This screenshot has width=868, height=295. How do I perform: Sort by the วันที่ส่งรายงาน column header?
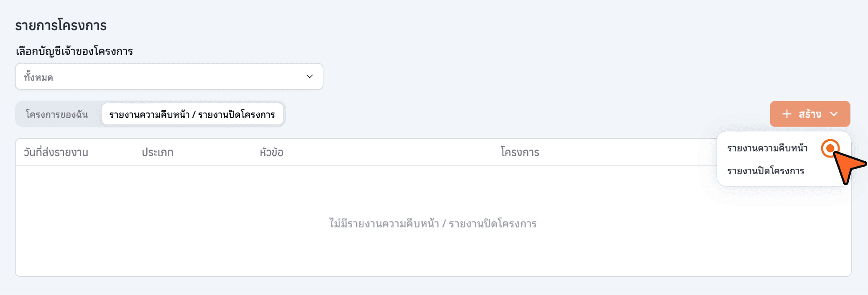(x=56, y=153)
